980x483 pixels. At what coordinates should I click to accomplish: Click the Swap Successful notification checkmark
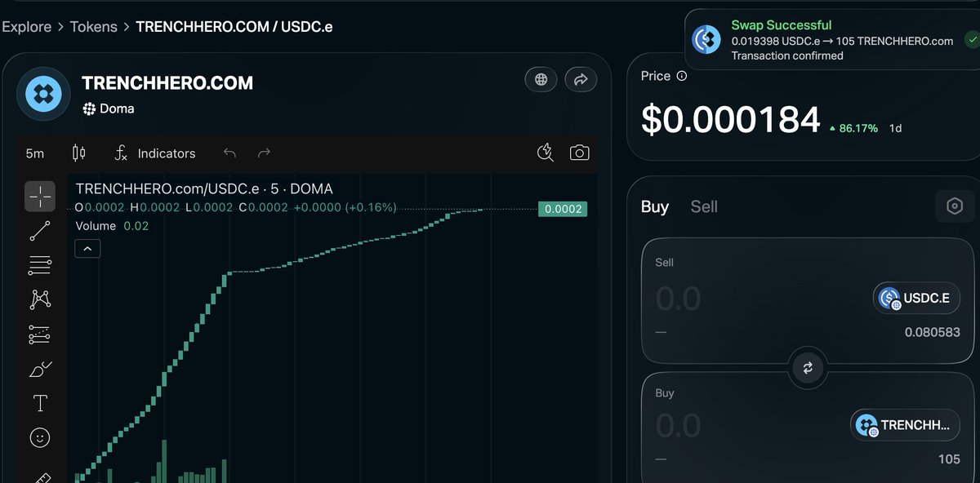pos(971,38)
